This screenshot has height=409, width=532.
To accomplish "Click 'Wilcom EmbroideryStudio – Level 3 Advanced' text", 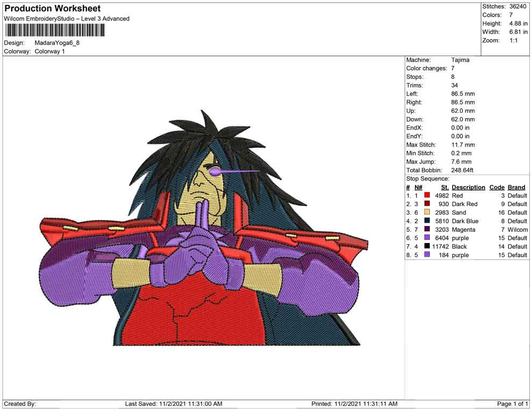I will point(67,19).
